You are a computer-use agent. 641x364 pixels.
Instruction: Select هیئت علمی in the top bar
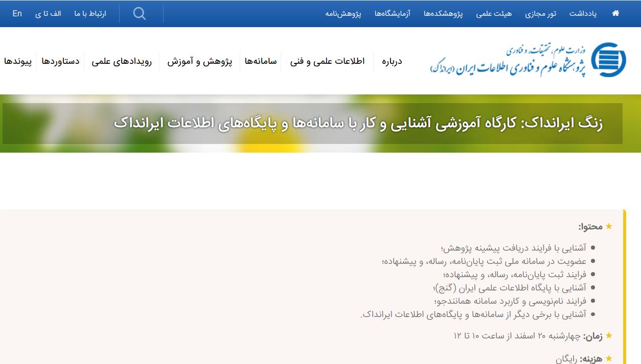(494, 14)
